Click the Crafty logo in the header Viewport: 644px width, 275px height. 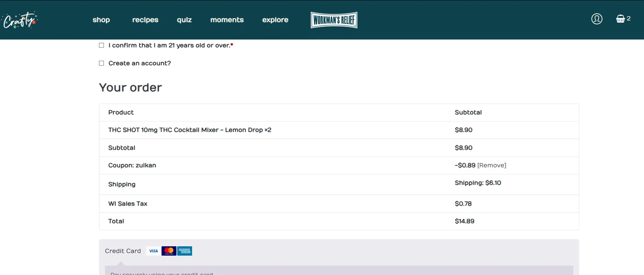coord(19,20)
